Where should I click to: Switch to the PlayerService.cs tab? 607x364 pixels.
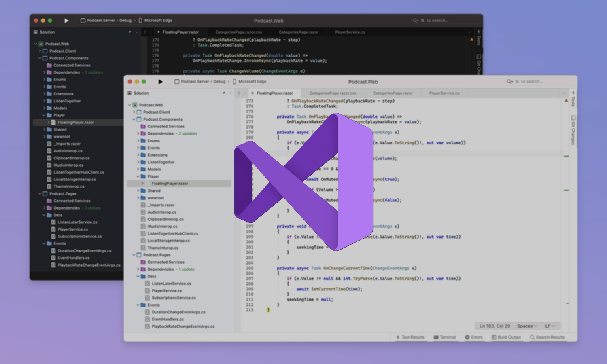(x=444, y=93)
